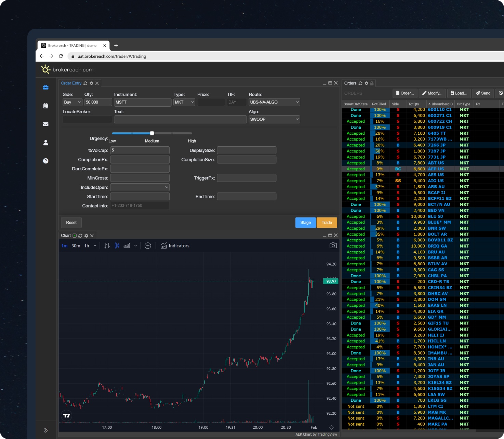
Task: Click the Load... button
Action: pos(459,93)
